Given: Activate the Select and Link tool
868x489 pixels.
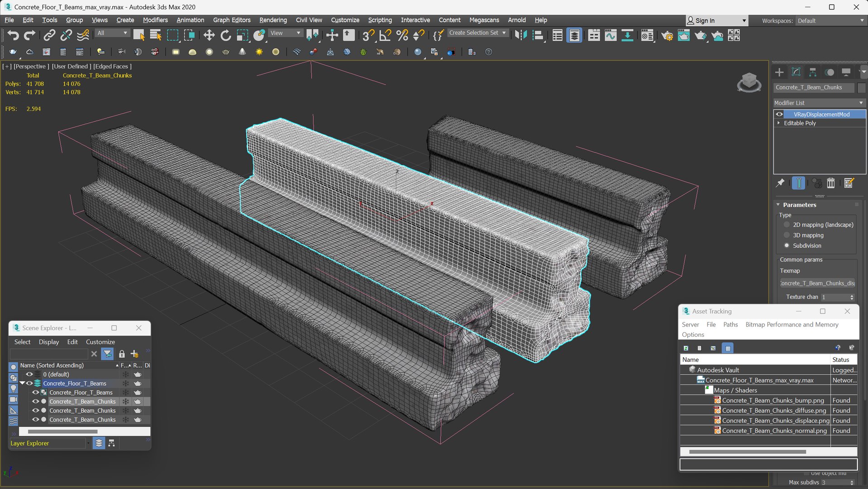Looking at the screenshot, I should [x=49, y=35].
